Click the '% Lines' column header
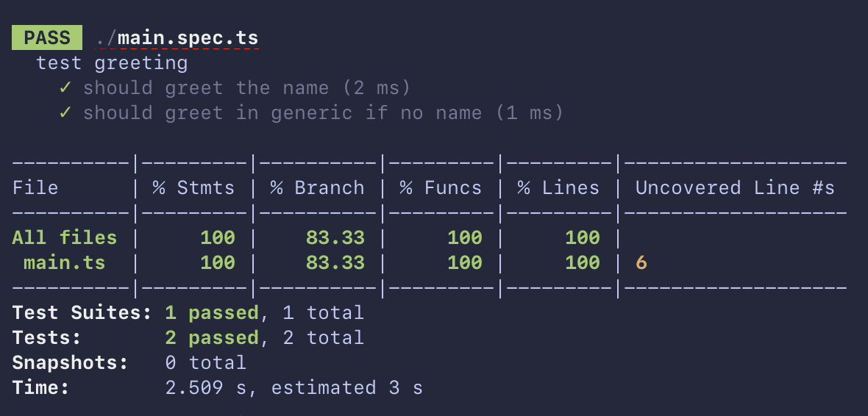The height and width of the screenshot is (416, 868). (558, 187)
